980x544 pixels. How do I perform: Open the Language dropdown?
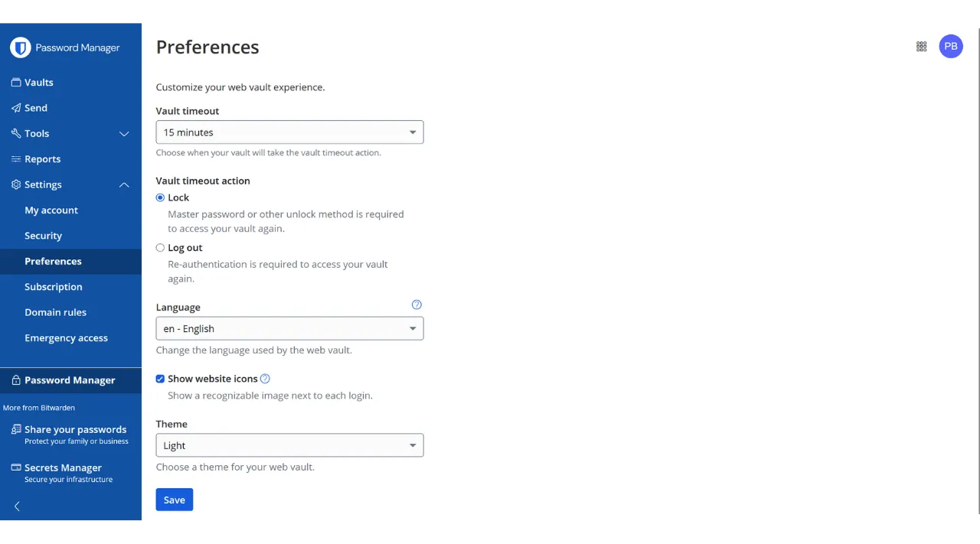click(x=289, y=329)
